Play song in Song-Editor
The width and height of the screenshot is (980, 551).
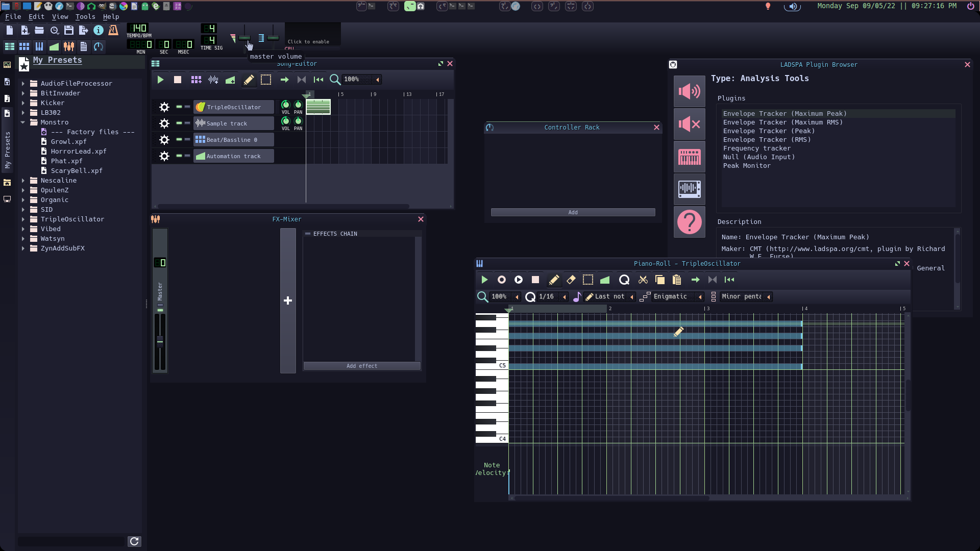click(x=160, y=80)
